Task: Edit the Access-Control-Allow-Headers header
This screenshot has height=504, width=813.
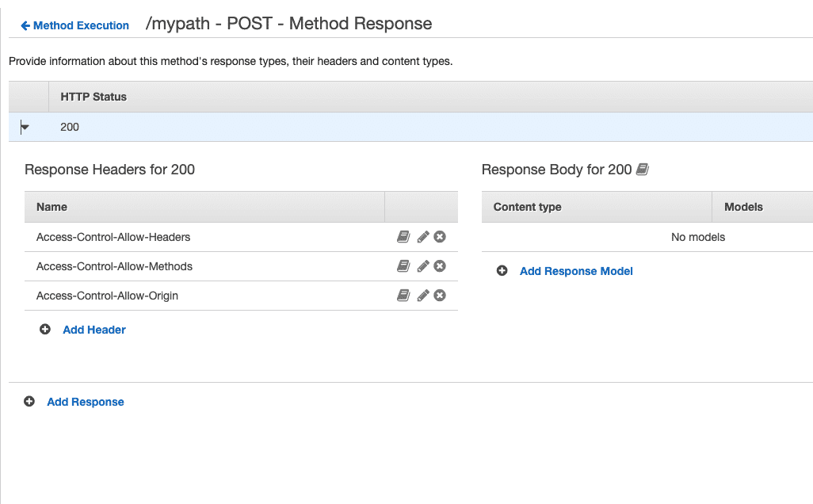Action: (x=423, y=237)
